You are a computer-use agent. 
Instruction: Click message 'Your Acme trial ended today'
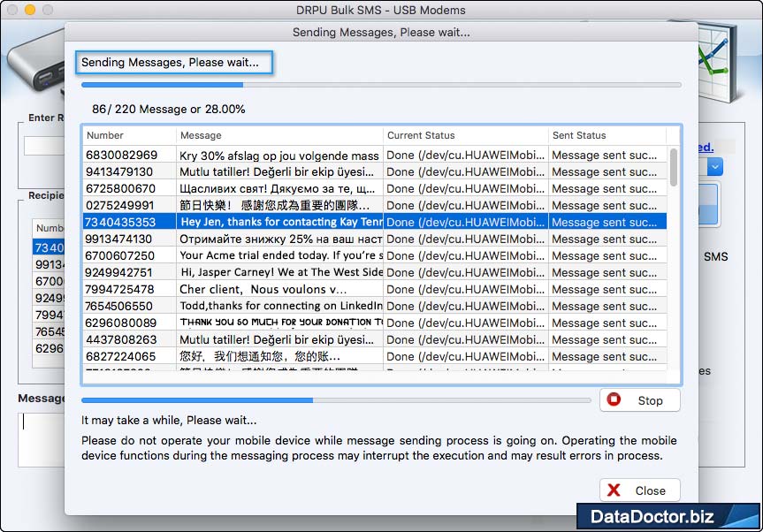tap(281, 255)
